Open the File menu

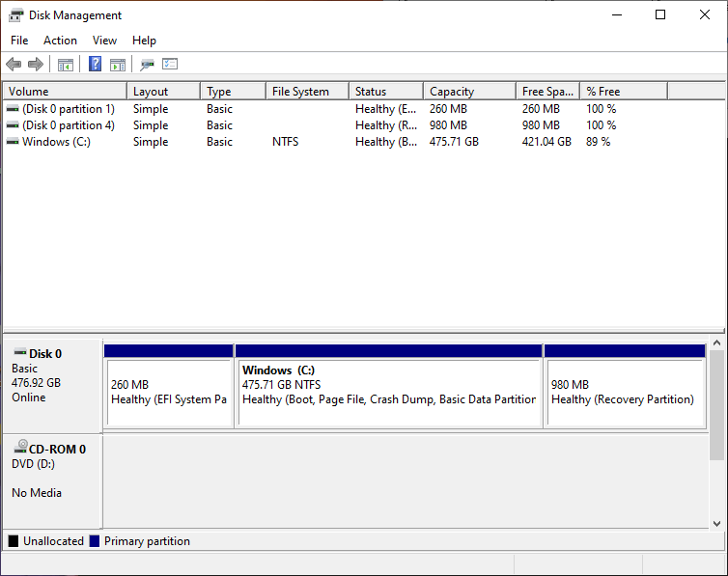pyautogui.click(x=19, y=41)
